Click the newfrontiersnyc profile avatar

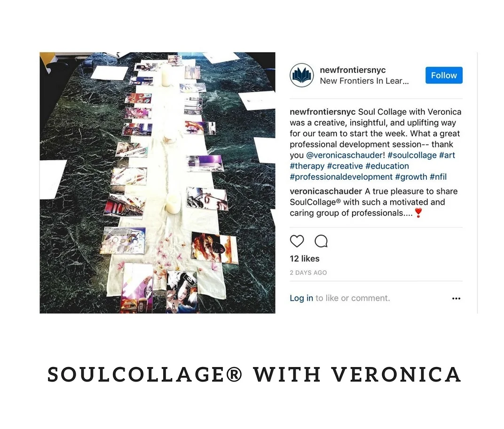coord(301,75)
